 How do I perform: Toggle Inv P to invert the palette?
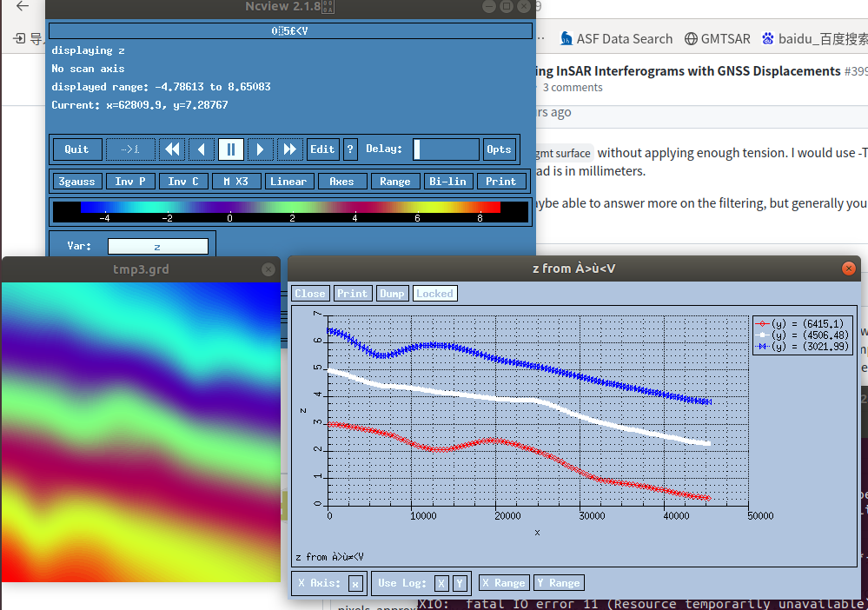[x=130, y=181]
